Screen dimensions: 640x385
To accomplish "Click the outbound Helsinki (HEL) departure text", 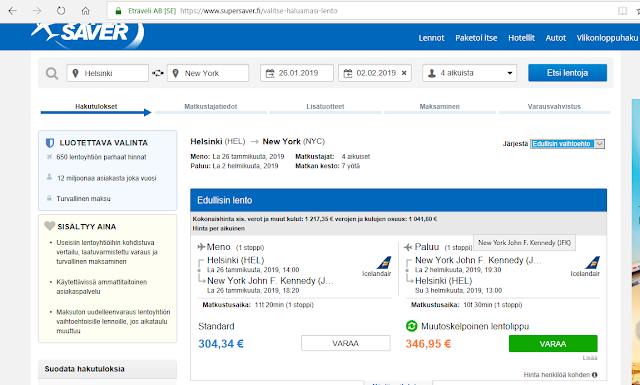I will click(x=236, y=260).
